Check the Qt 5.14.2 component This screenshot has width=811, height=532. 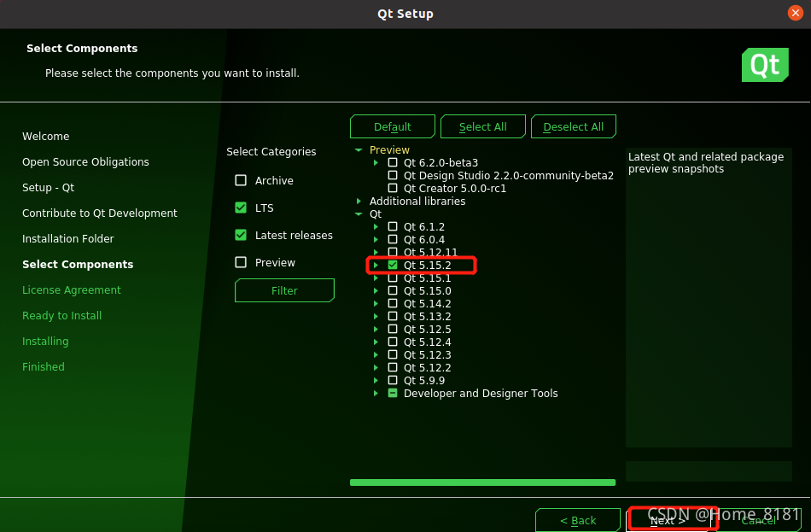(393, 303)
